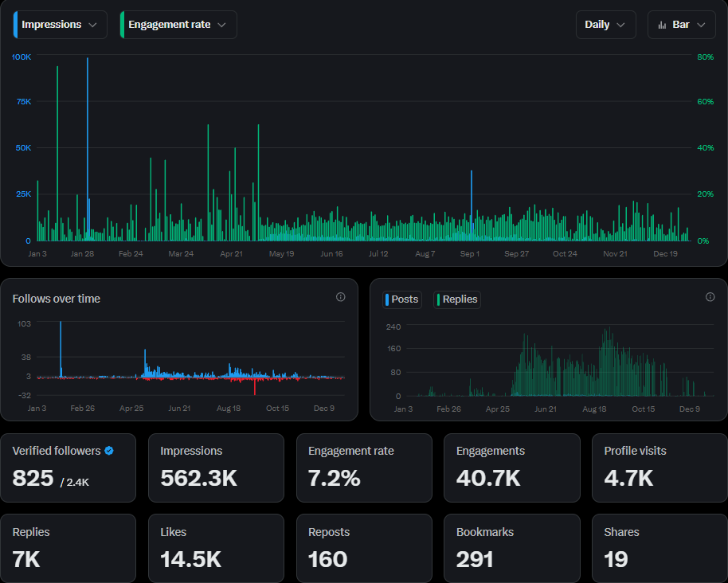The height and width of the screenshot is (583, 728).
Task: Open the Engagements card showing 40.7K
Action: [x=512, y=468]
